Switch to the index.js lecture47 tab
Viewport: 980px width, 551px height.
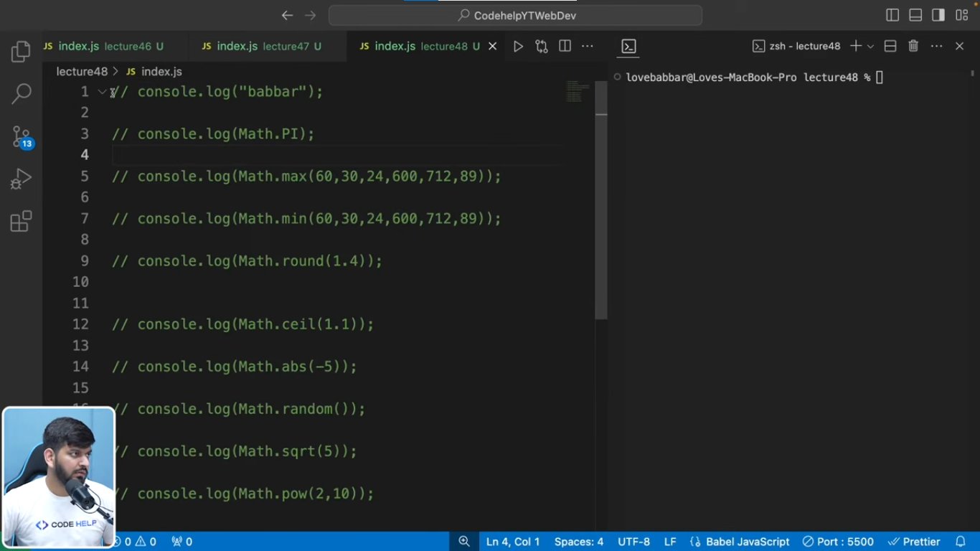(x=263, y=47)
